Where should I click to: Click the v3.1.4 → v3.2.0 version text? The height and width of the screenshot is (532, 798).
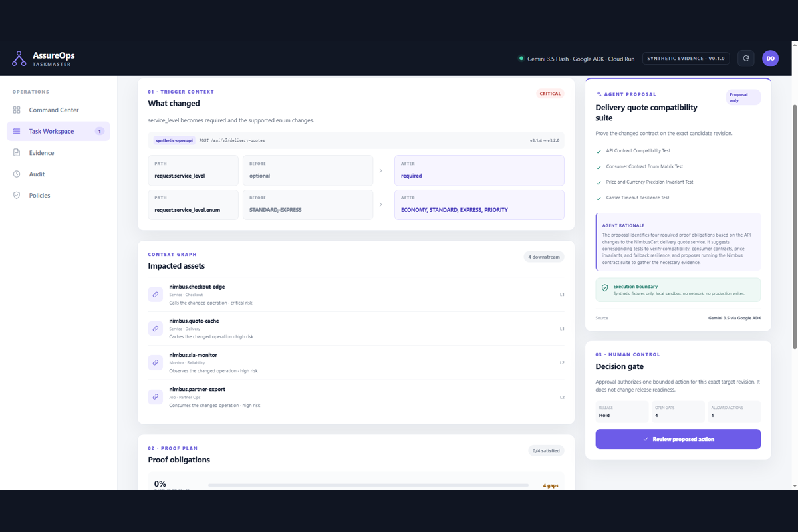[x=545, y=141]
